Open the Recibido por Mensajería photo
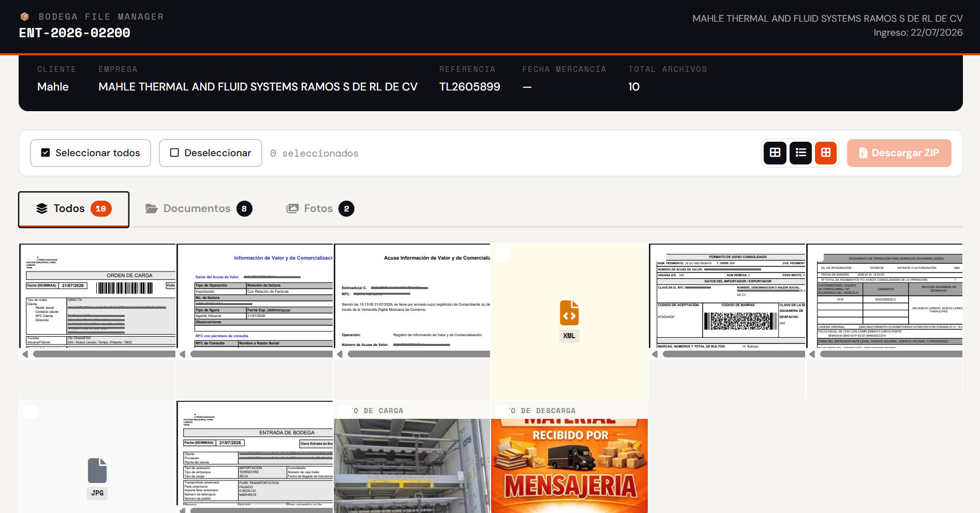This screenshot has width=980, height=513. coord(570,466)
